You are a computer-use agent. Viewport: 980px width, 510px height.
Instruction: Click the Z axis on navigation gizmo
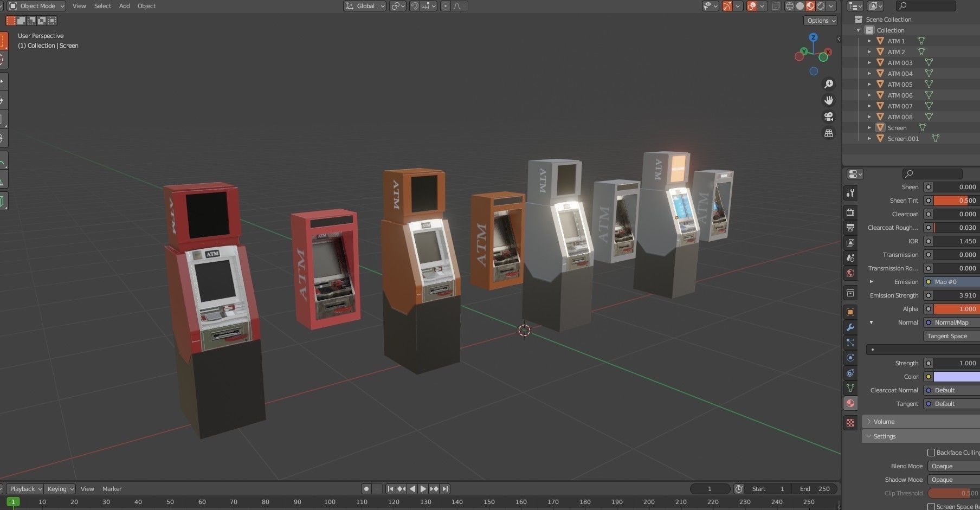coord(813,37)
